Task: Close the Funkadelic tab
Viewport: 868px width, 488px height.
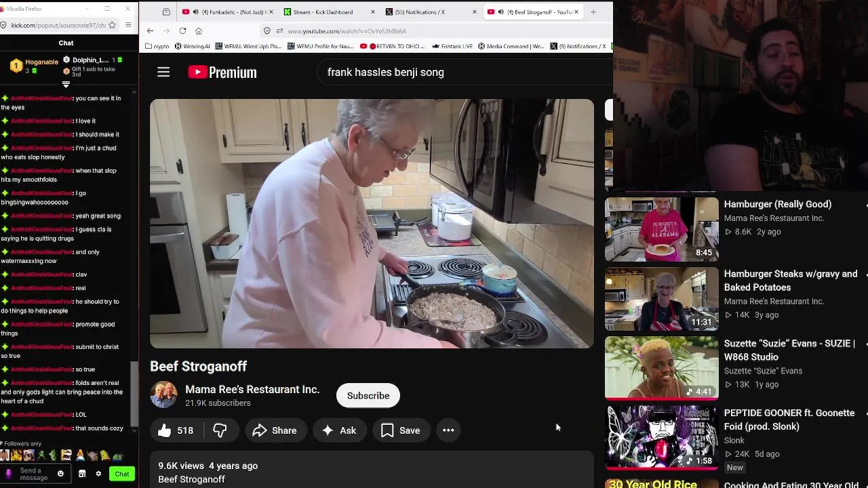Action: (271, 12)
